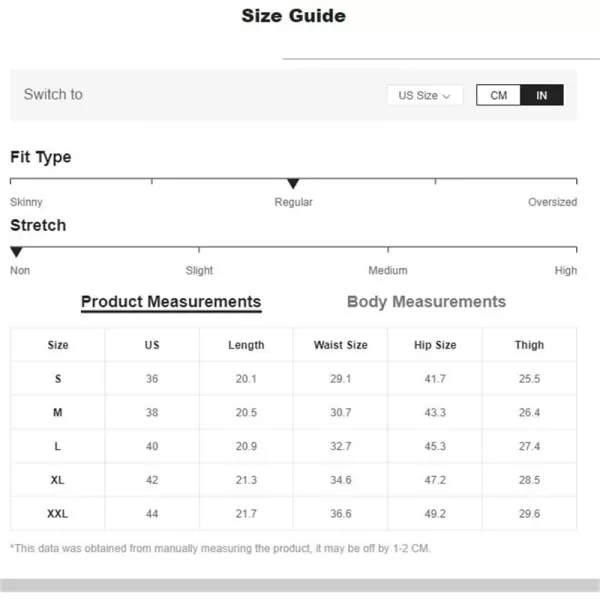
Task: Open the US Size dropdown
Action: click(x=424, y=95)
